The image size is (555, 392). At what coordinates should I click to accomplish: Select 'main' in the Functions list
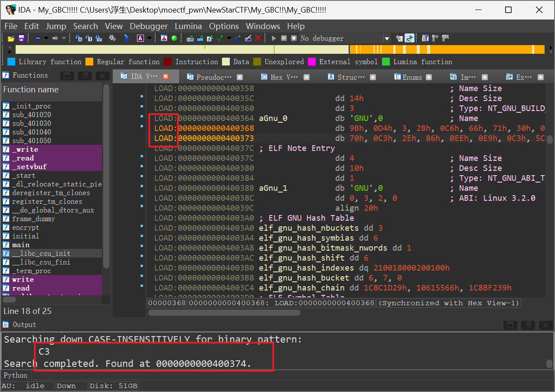(x=21, y=245)
